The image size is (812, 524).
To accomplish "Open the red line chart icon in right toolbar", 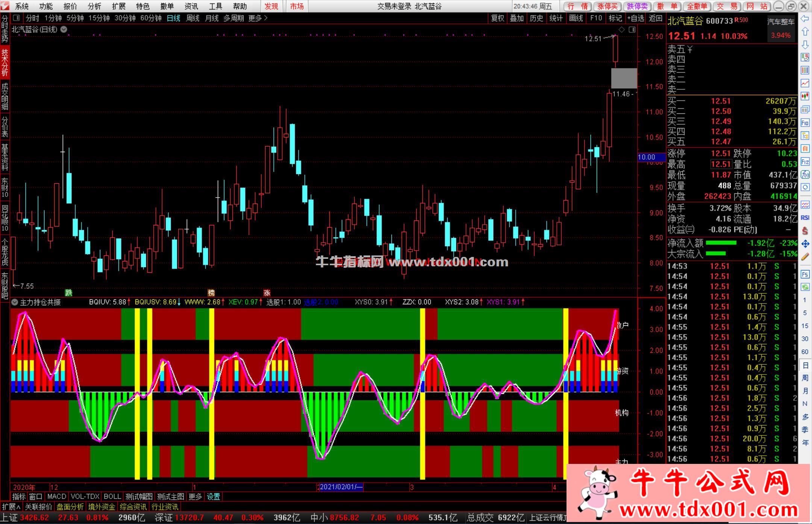I will [x=805, y=83].
